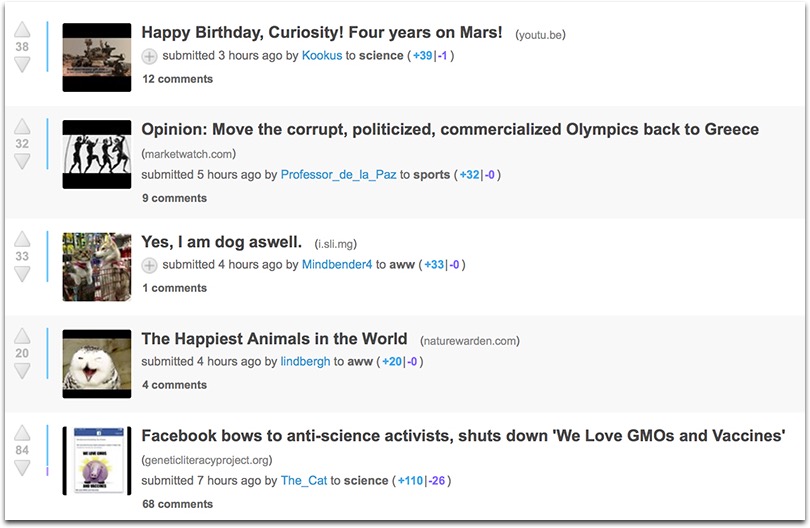
Task: Upvote the Curiosity Four years on Mars post
Action: tap(22, 30)
